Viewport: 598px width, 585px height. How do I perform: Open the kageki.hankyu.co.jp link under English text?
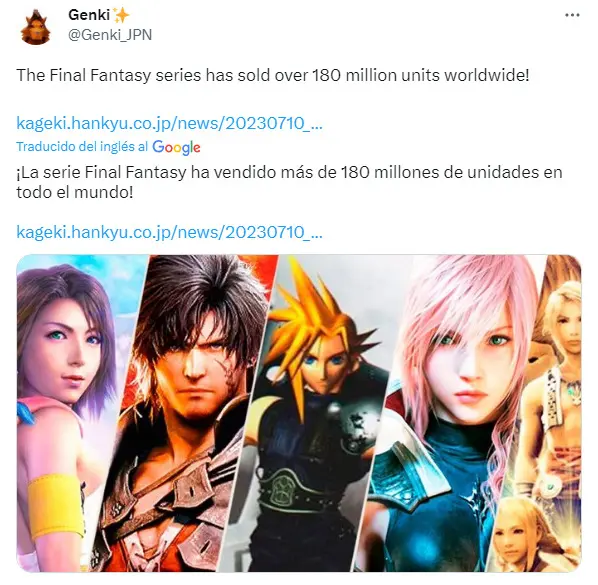coord(169,123)
